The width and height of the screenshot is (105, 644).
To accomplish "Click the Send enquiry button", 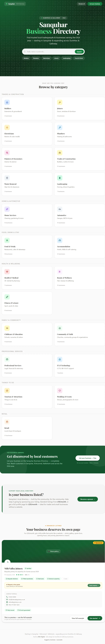I will point(94,585).
